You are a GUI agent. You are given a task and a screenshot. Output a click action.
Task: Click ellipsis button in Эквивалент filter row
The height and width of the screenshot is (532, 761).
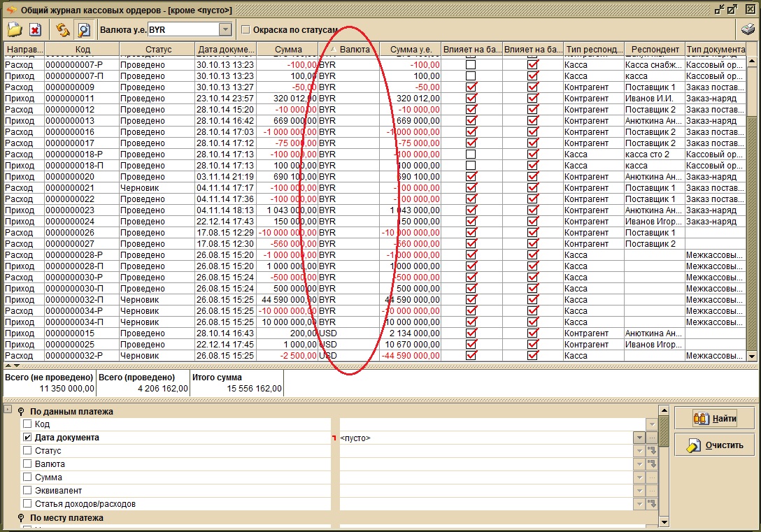coord(652,491)
